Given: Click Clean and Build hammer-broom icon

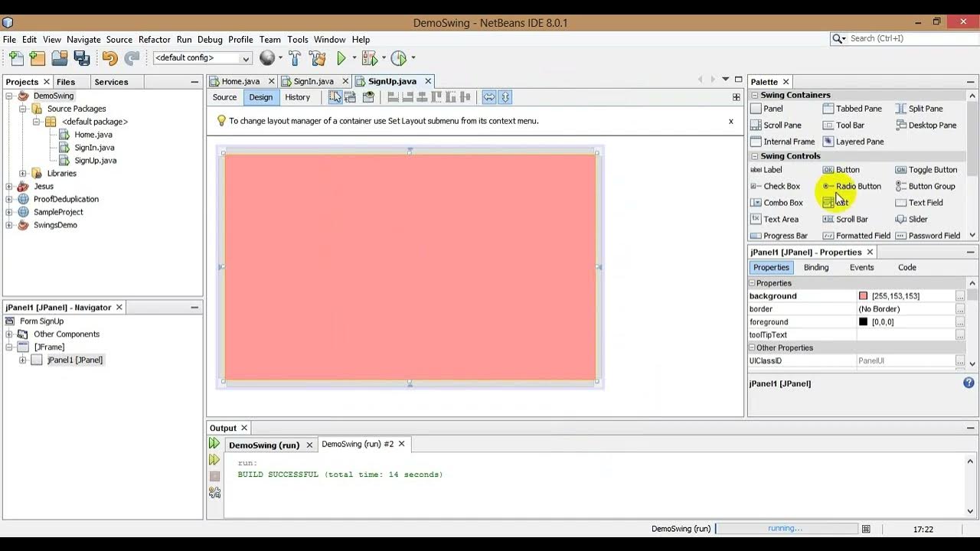Looking at the screenshot, I should pos(317,58).
